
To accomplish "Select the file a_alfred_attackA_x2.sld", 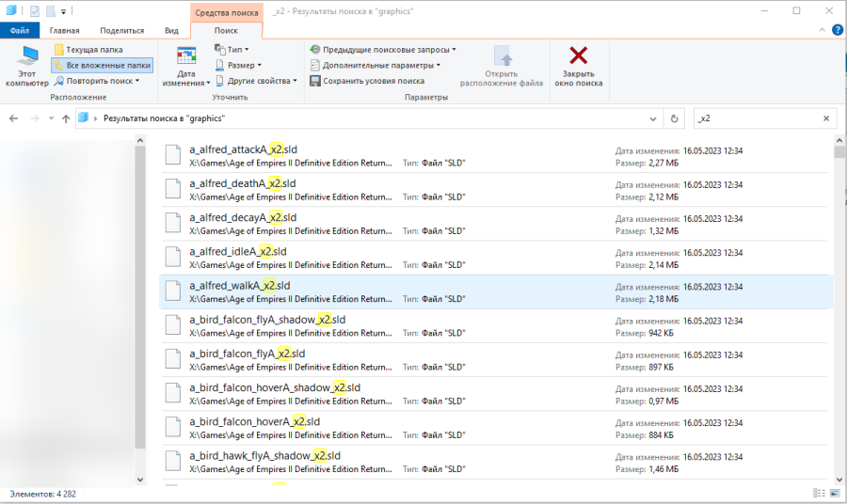I will 243,150.
